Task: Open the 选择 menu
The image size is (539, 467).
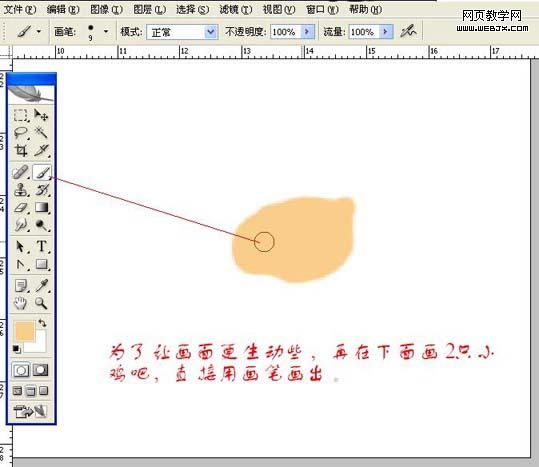Action: [x=192, y=9]
